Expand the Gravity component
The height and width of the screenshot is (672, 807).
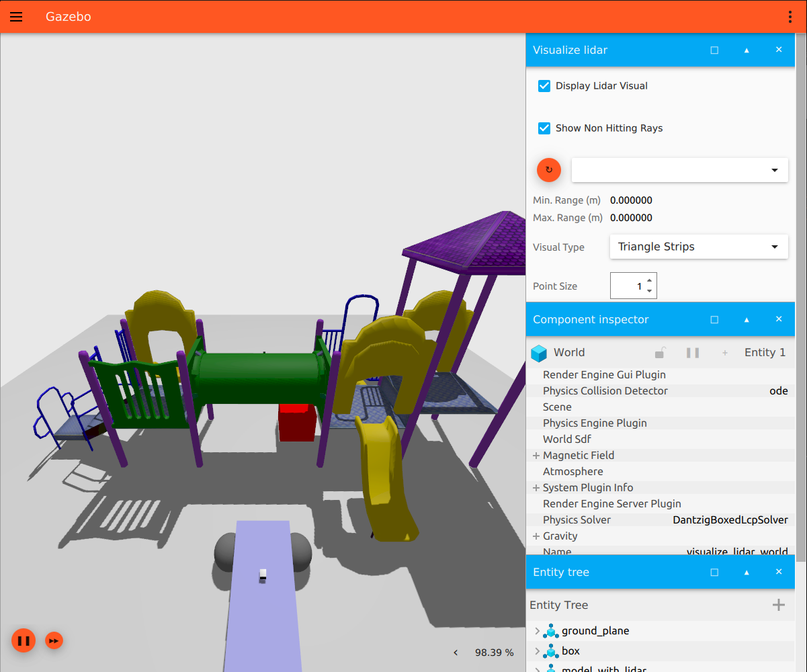(x=536, y=536)
